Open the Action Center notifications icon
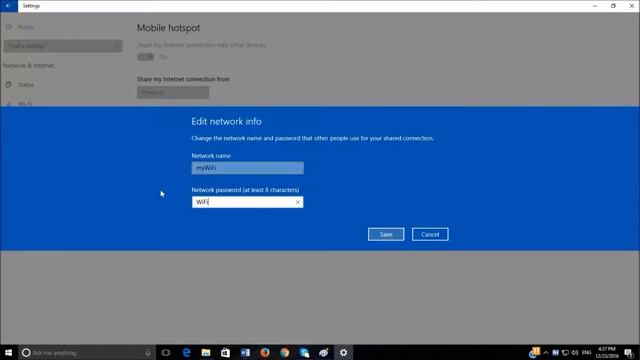Image resolution: width=640 pixels, height=360 pixels. coord(629,353)
